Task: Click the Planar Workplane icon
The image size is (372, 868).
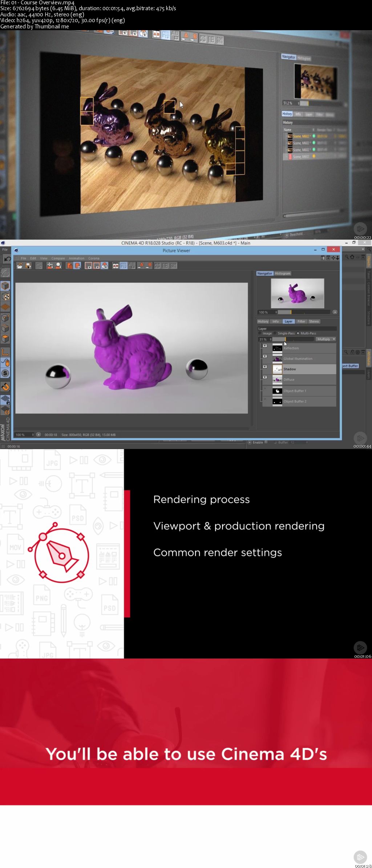Action: pos(5,410)
